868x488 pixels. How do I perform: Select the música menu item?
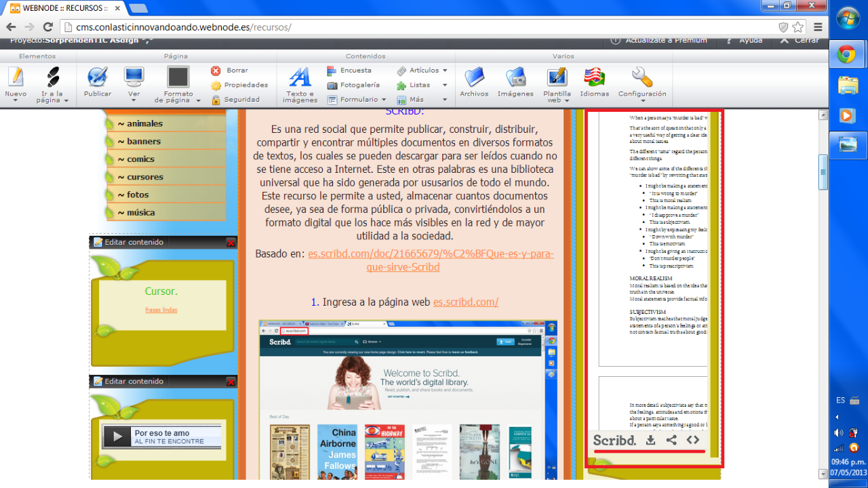click(141, 212)
